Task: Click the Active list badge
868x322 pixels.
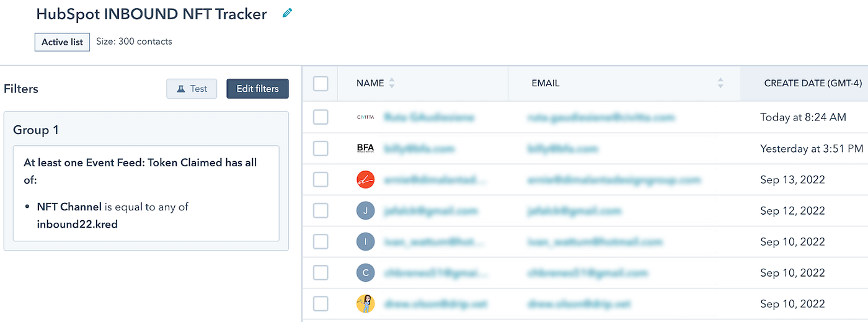Action: coord(62,42)
